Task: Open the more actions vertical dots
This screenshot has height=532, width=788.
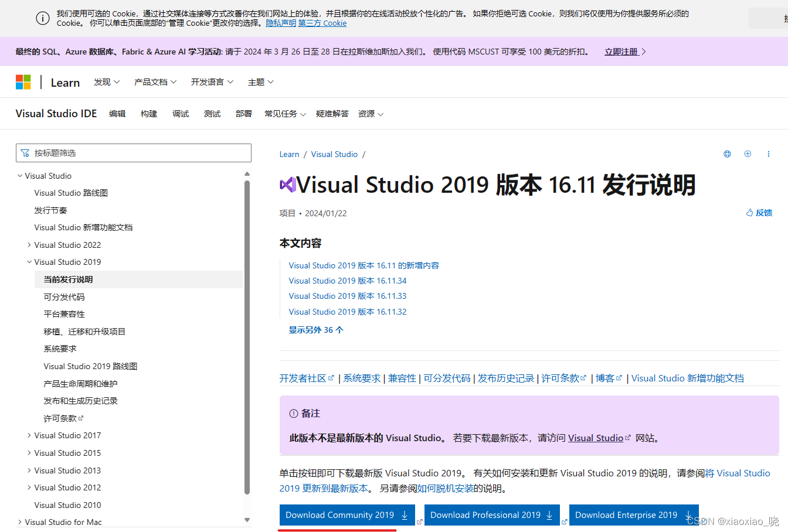Action: coord(768,154)
